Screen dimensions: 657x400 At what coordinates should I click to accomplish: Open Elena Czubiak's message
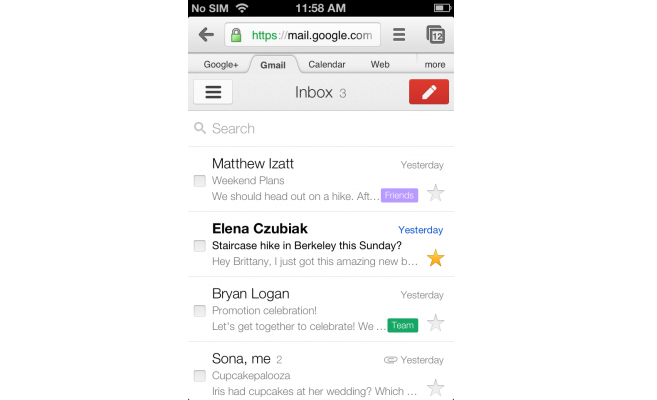(x=321, y=244)
